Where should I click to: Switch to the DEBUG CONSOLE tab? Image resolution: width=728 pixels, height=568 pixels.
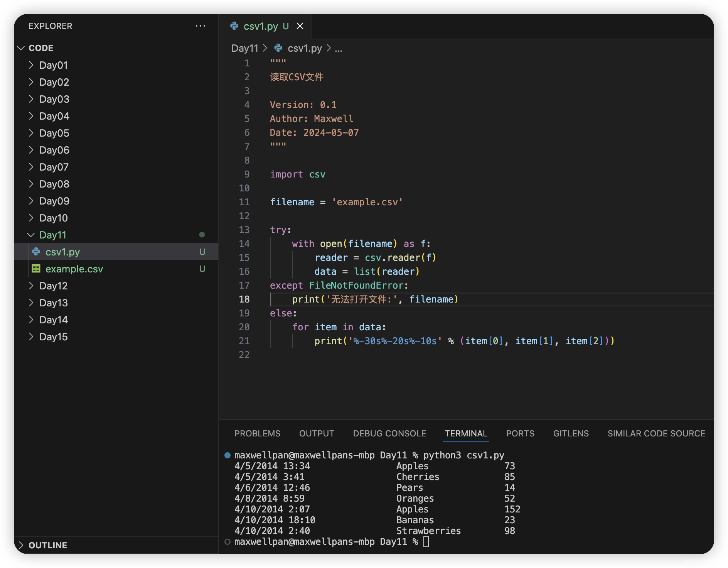pos(389,433)
